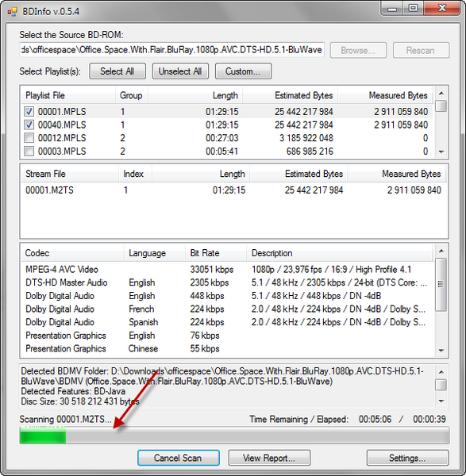Click playlist list scroll-up arrow
The image size is (466, 476).
(441, 94)
